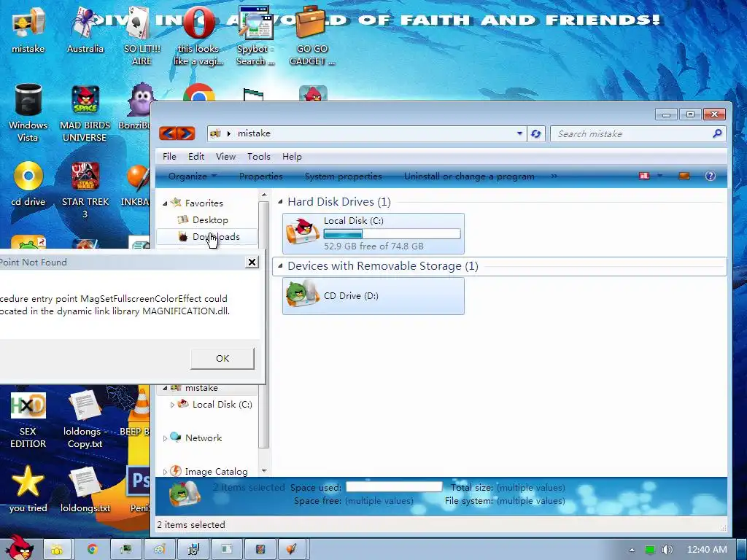
Task: Click the change view icon
Action: (644, 176)
